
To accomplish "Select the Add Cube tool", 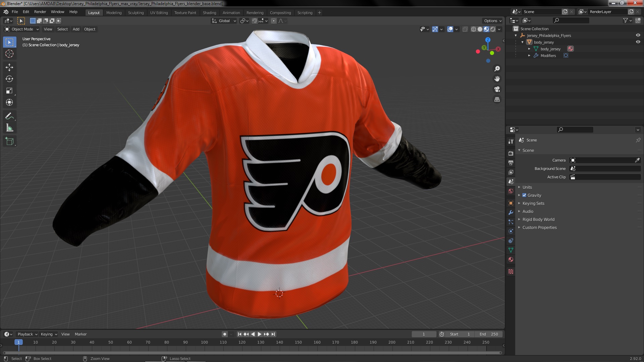I will pos(9,141).
